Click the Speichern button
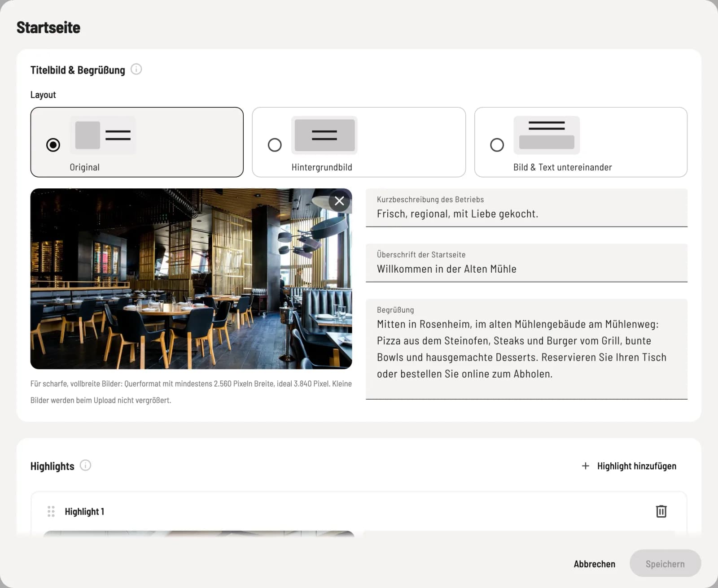This screenshot has height=588, width=718. click(x=665, y=563)
